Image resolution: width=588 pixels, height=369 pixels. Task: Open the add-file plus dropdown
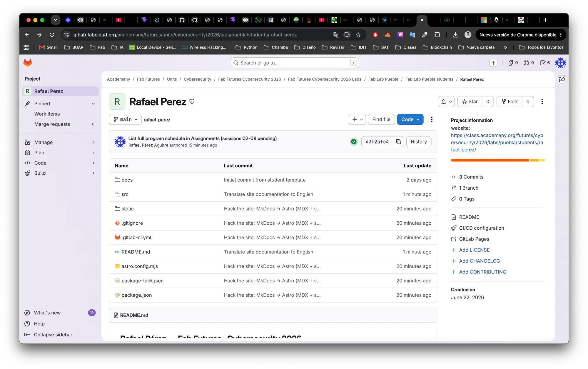point(357,119)
